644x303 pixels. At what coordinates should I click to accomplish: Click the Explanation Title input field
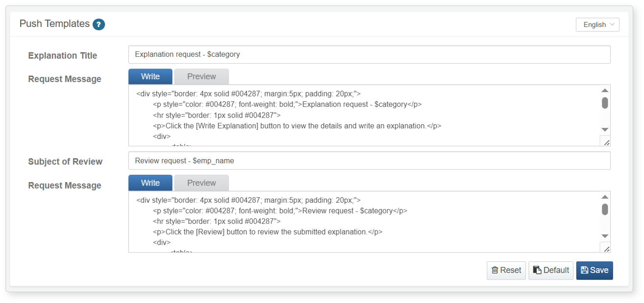tap(369, 54)
